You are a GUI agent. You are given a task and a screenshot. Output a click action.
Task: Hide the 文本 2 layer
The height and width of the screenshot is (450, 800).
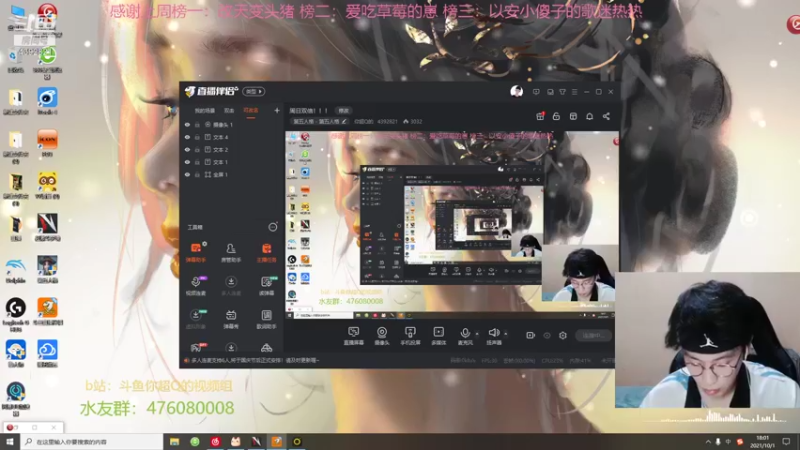187,149
